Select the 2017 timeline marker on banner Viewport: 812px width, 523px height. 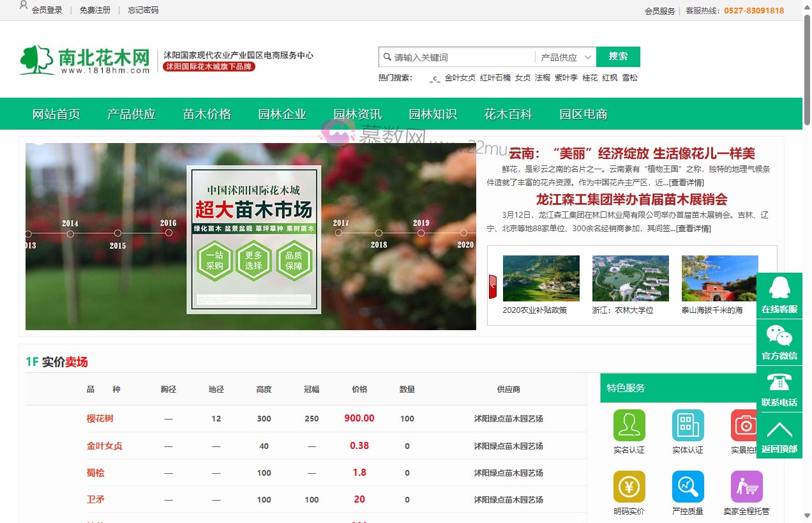point(339,233)
